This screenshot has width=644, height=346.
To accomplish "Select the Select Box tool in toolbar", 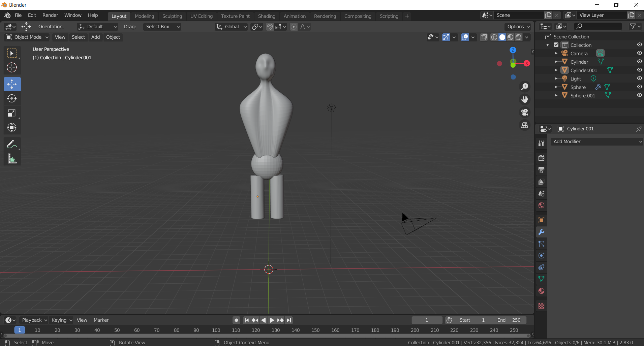I will (12, 53).
